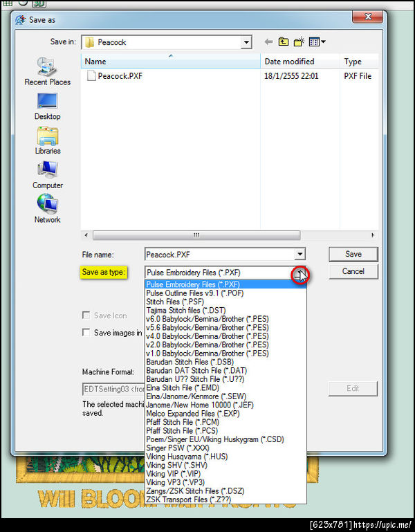Choose Elna Stitch File (*.EMD)
Image resolution: width=415 pixels, height=532 pixels.
pos(225,388)
